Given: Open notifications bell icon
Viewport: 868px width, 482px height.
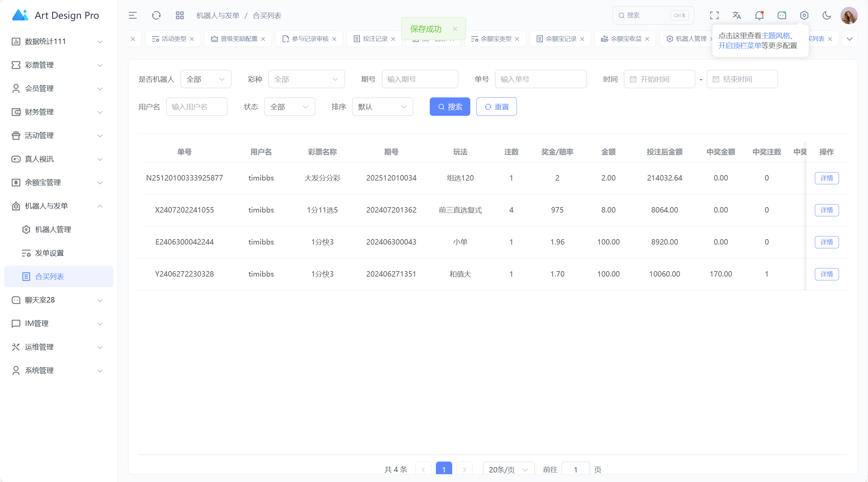Looking at the screenshot, I should [759, 15].
